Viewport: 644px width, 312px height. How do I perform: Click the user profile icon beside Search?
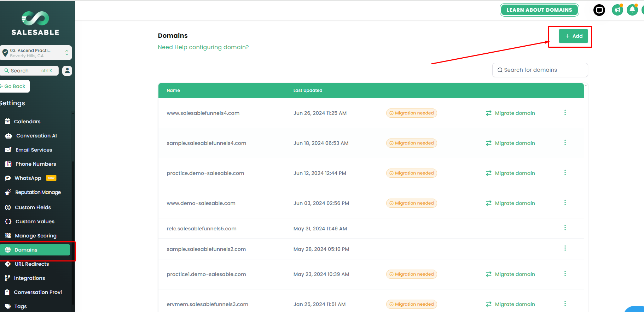click(x=67, y=71)
